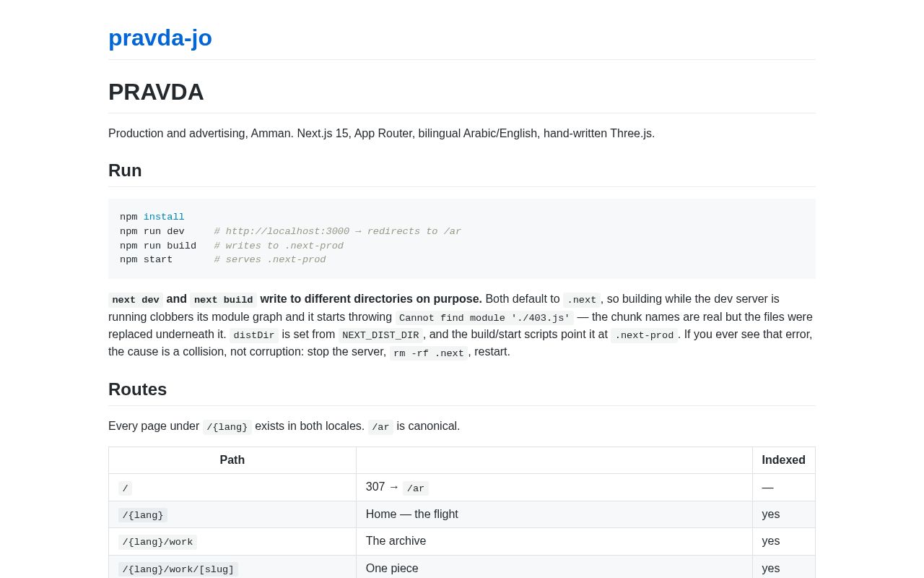Click the 'rm -rf .next' inline code
This screenshot has width=924, height=578.
pyautogui.click(x=429, y=353)
